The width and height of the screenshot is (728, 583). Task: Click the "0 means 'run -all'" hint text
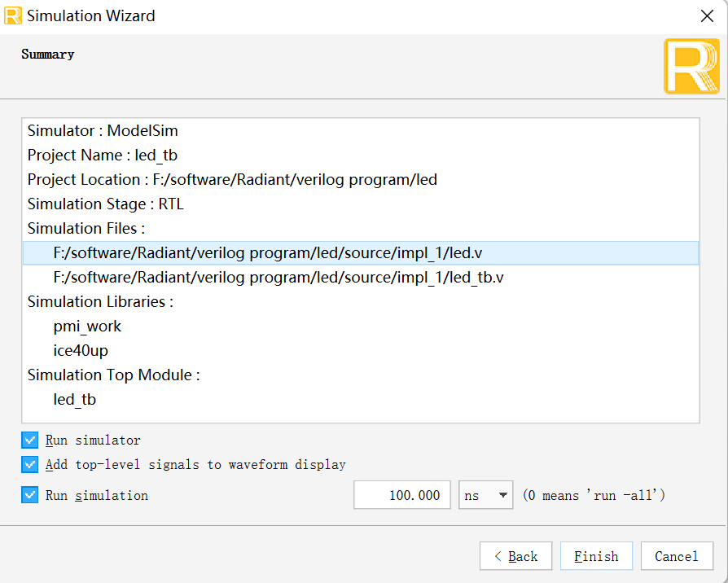594,495
